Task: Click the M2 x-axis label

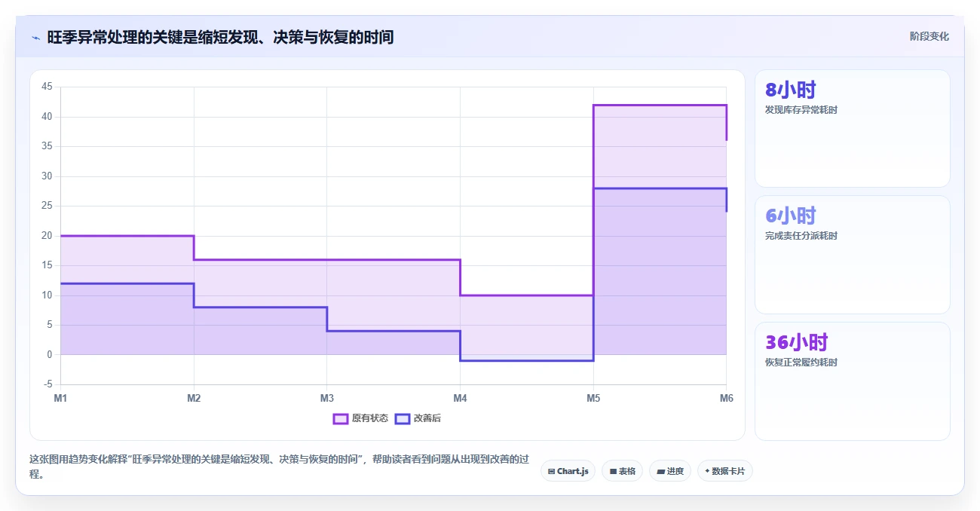Action: point(194,398)
